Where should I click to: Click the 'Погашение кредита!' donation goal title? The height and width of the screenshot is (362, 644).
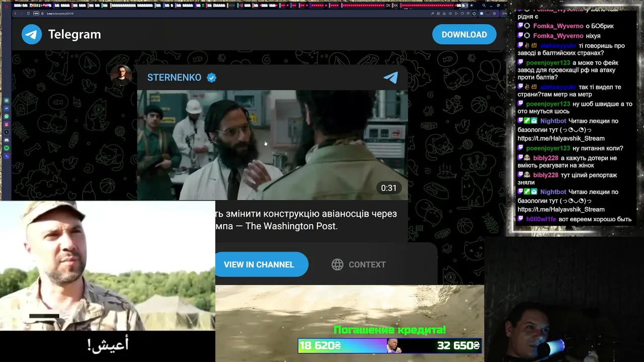pyautogui.click(x=390, y=330)
